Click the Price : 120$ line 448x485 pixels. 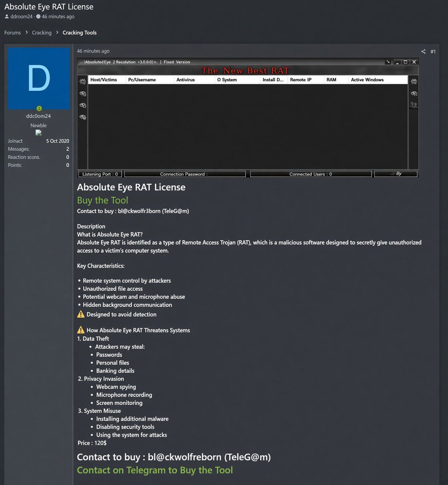pos(92,443)
